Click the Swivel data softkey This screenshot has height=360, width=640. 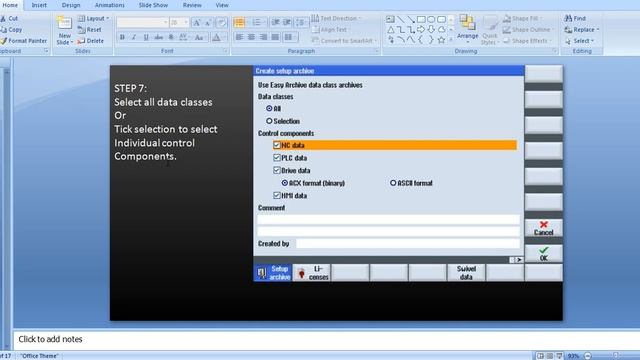click(x=466, y=273)
